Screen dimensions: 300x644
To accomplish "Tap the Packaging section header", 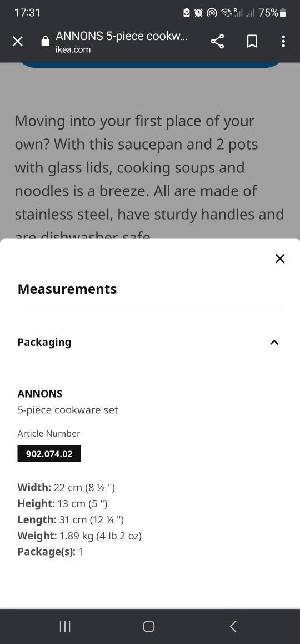I will (150, 342).
